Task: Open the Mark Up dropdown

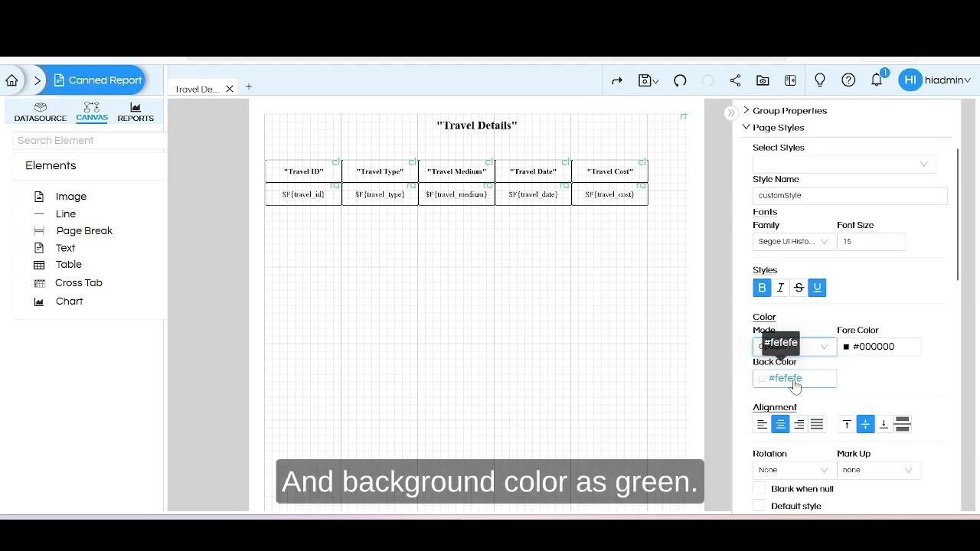Action: [879, 471]
